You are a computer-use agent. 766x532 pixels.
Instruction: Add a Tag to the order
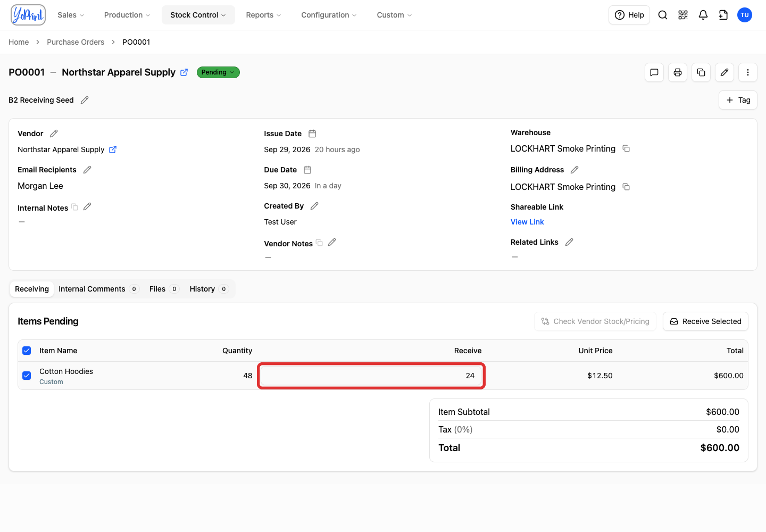(x=738, y=100)
